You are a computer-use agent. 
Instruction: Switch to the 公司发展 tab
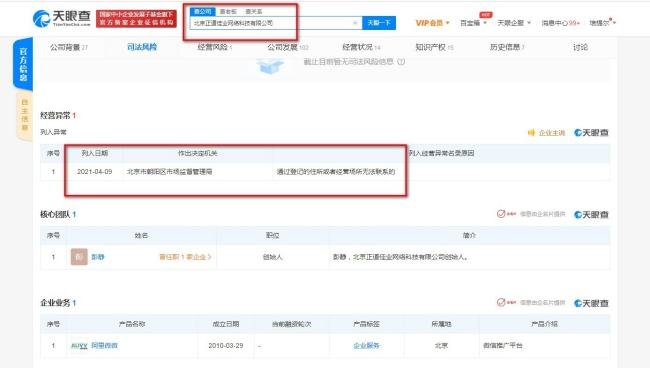[288, 47]
